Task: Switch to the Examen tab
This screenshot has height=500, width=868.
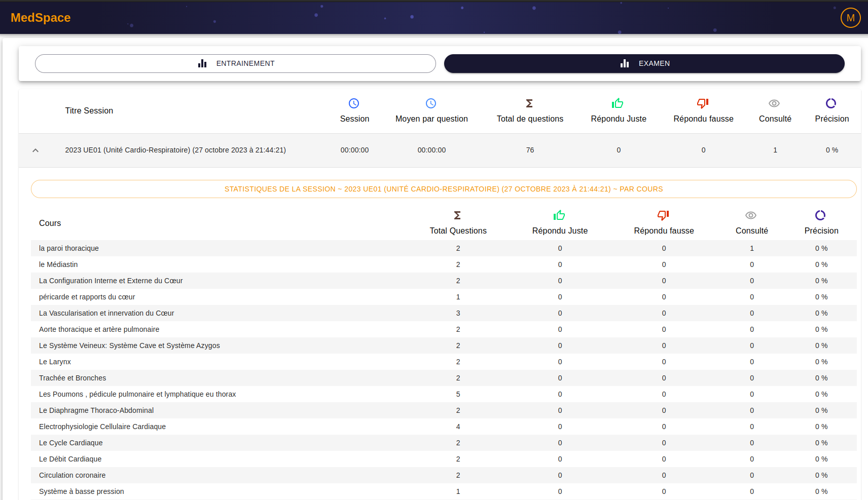Action: point(644,63)
